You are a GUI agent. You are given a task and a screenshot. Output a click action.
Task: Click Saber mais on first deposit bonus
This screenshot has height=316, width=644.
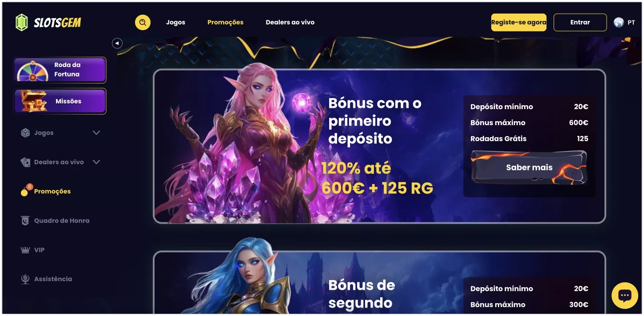(x=529, y=167)
